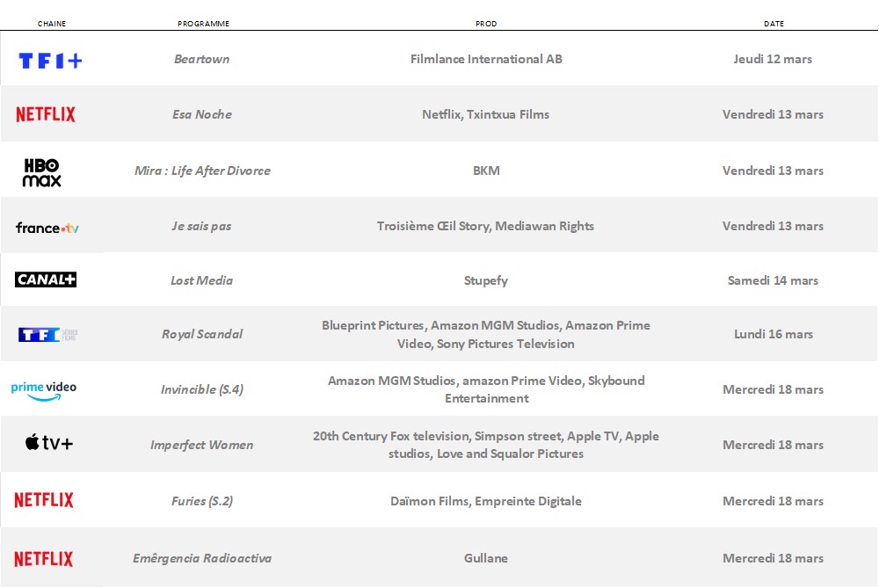Viewport: 879px width, 588px height.
Task: Select the PROD column header
Action: 486,24
